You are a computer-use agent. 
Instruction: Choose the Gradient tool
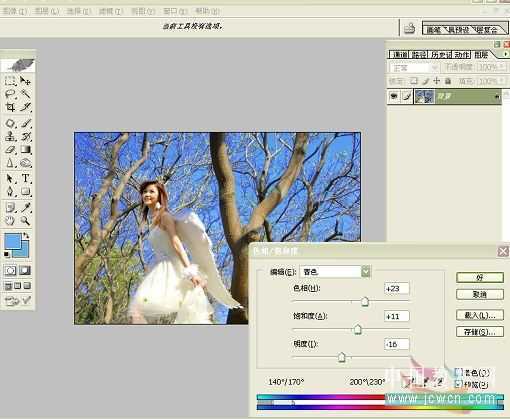[26, 149]
